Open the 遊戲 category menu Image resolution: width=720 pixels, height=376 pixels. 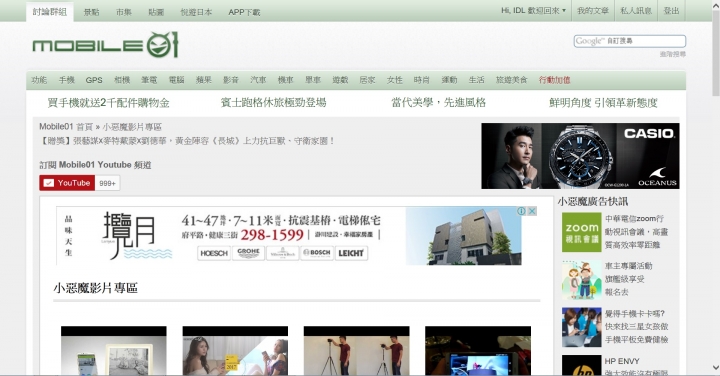[x=340, y=80]
